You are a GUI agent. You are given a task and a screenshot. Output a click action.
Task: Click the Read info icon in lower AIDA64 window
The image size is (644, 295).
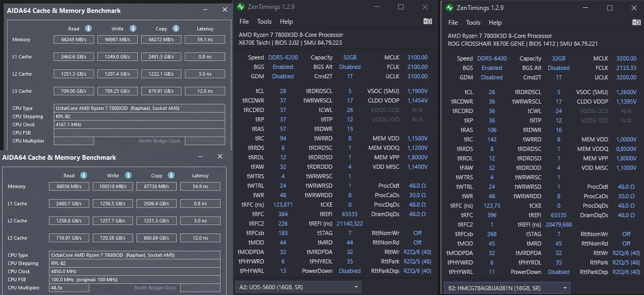84,175
